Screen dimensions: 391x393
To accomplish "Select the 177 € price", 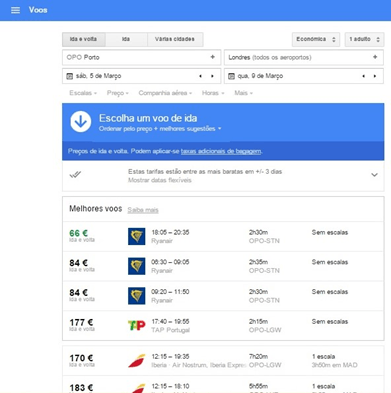I will [x=81, y=322].
